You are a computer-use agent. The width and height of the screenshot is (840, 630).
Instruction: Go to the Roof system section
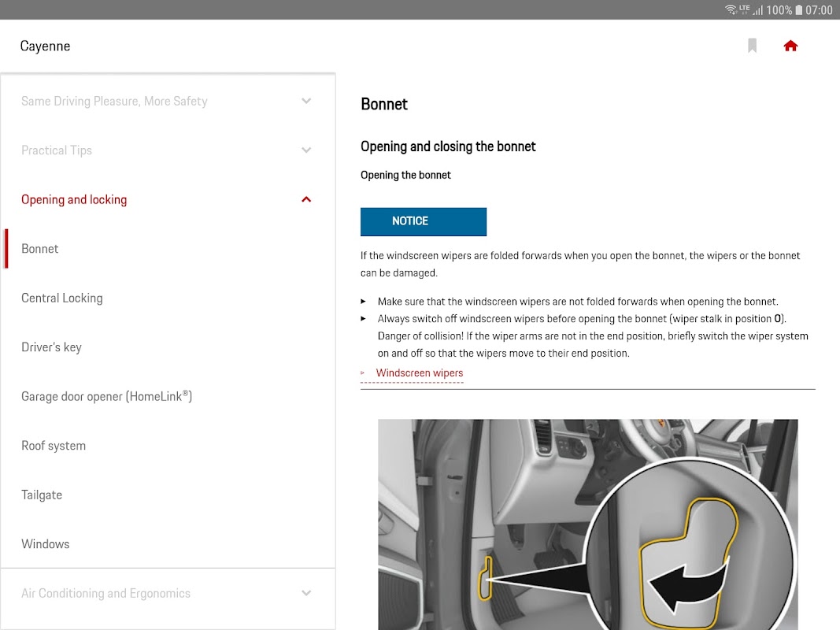coord(168,446)
